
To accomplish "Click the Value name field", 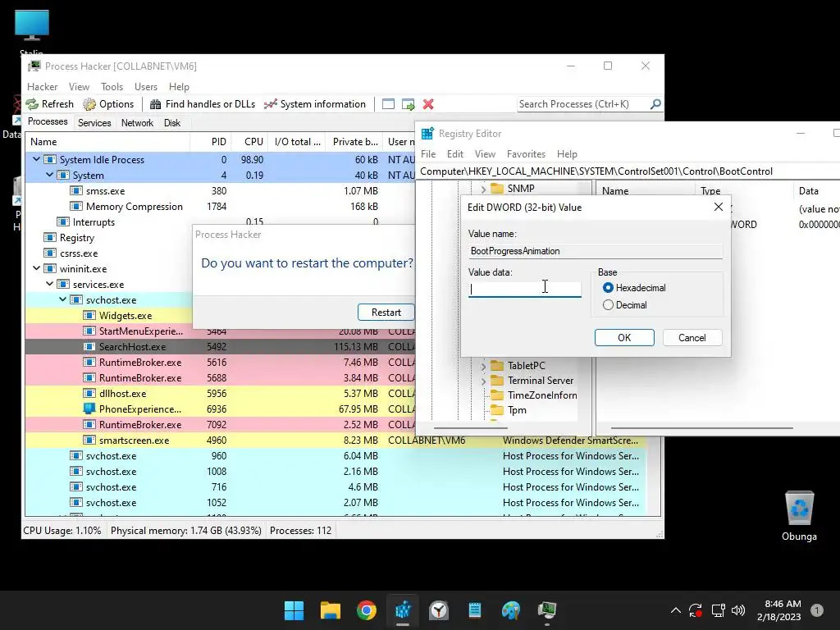I will click(x=596, y=251).
